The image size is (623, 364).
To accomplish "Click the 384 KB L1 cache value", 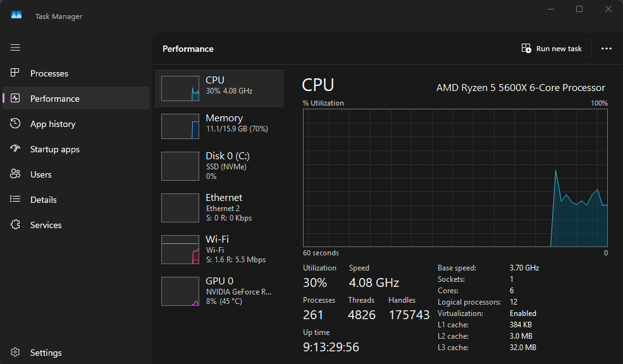I will (521, 325).
